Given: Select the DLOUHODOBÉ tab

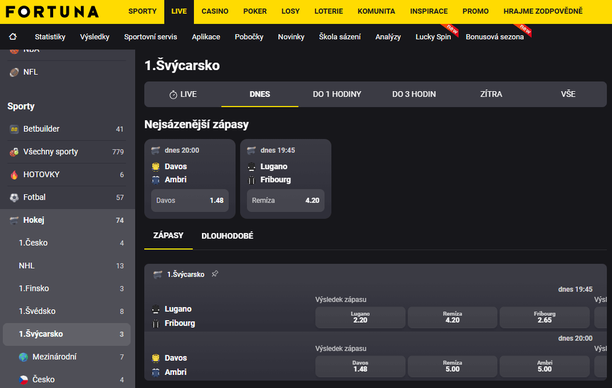Looking at the screenshot, I should (227, 236).
